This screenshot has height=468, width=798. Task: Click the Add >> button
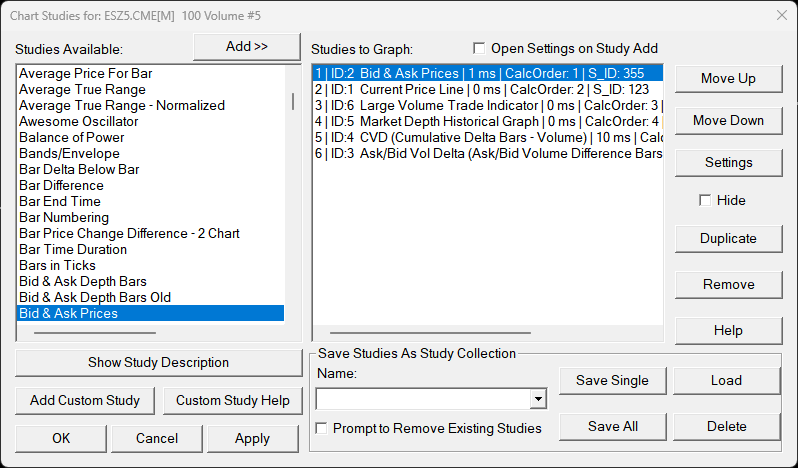coord(247,47)
